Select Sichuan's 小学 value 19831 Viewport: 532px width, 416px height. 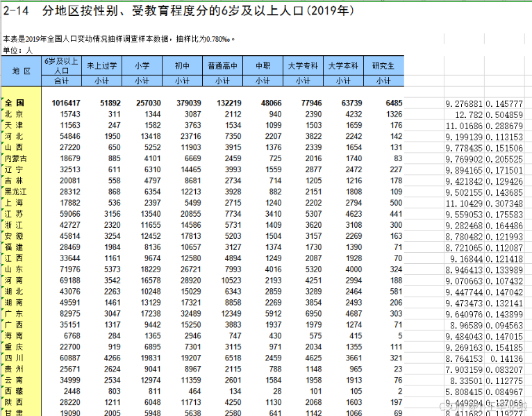tap(150, 358)
